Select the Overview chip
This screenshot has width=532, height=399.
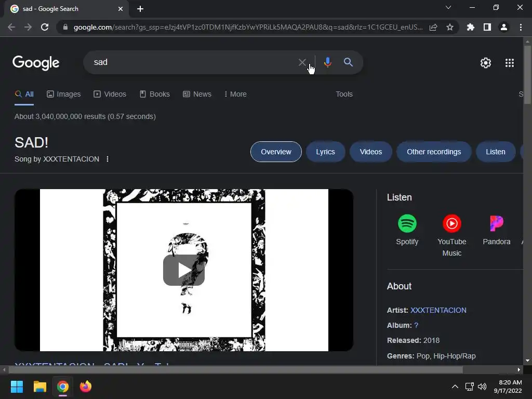coord(276,152)
